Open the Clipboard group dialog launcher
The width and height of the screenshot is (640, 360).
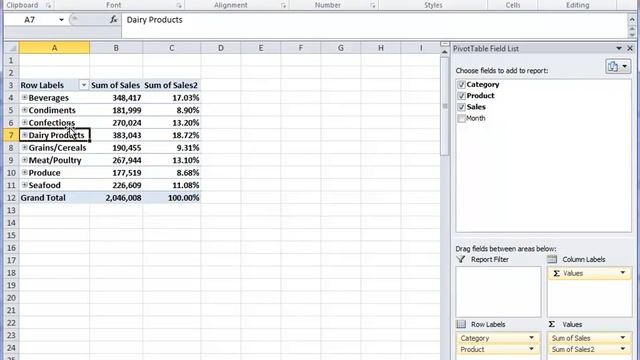point(49,5)
